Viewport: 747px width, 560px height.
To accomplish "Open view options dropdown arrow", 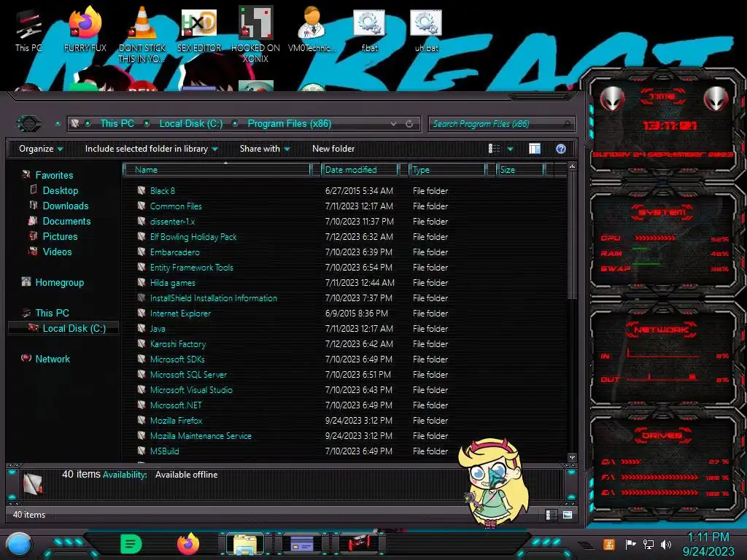I will 510,149.
